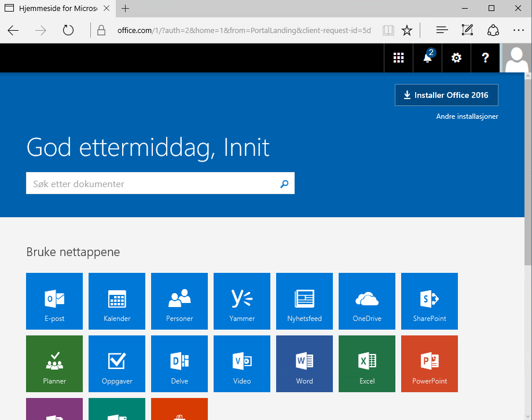Open the Planner tile
Viewport: 532px width, 420px height.
[54, 364]
